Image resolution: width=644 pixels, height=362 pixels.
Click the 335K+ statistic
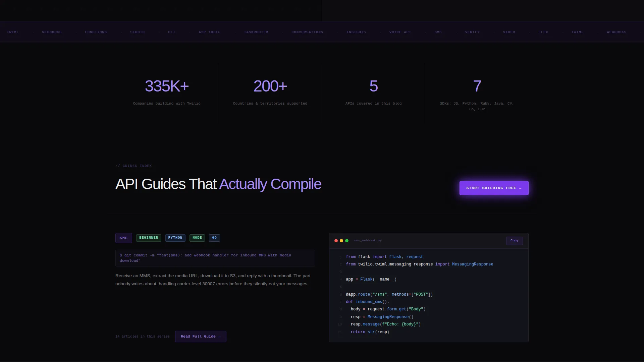[167, 86]
